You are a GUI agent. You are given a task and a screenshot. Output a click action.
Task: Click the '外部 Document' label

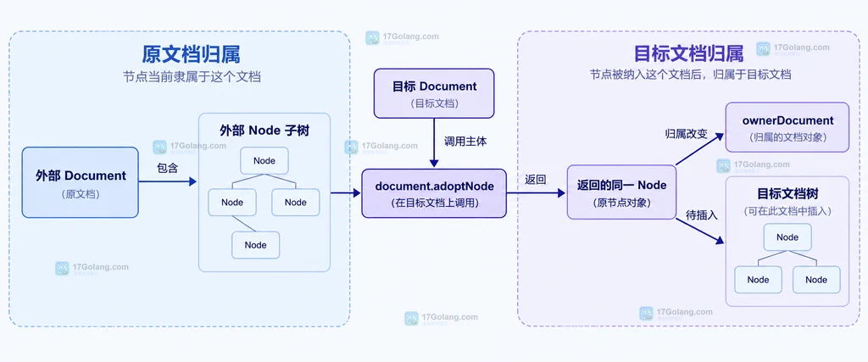click(81, 176)
